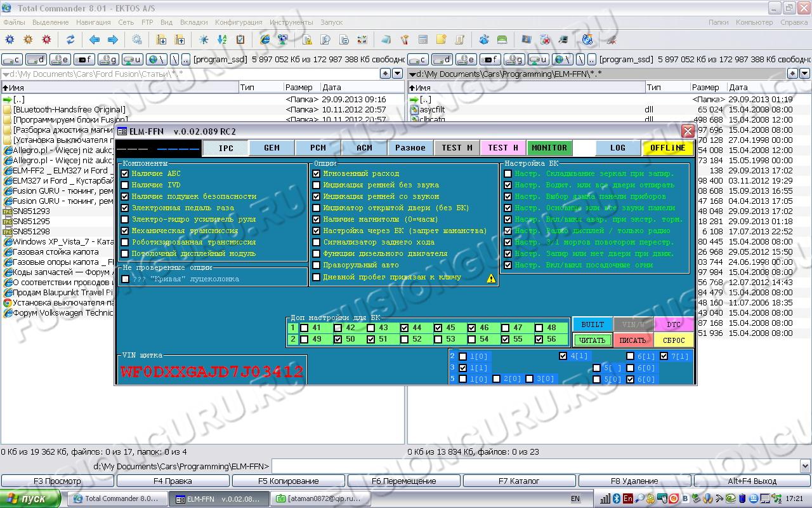
Task: Enable Праворульный авто checkbox
Action: tap(316, 265)
